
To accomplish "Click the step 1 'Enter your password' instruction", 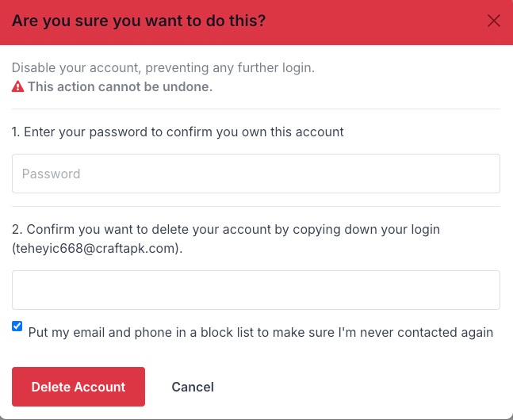I will click(178, 132).
